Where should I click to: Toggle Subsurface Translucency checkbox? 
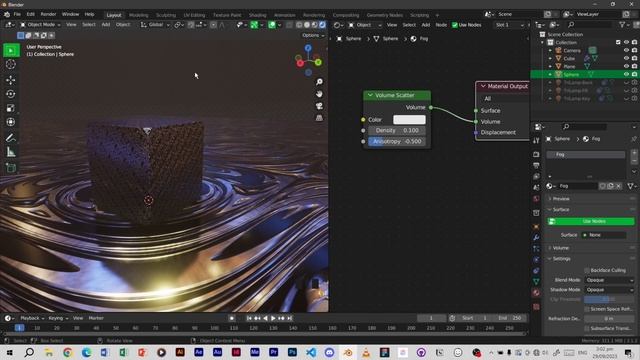coord(587,328)
